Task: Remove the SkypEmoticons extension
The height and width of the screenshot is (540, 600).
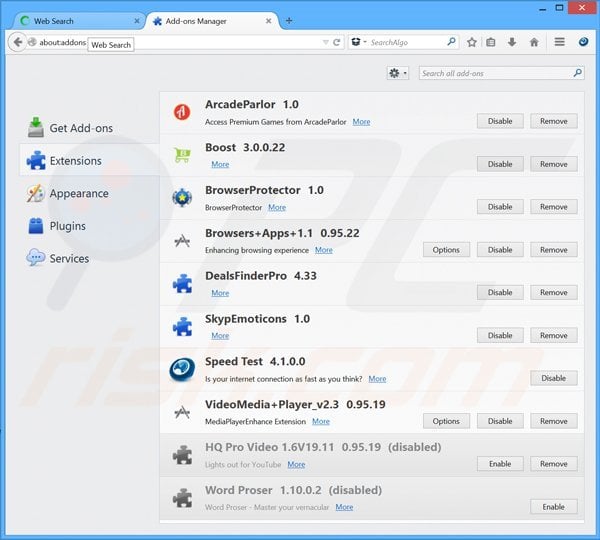Action: click(554, 335)
